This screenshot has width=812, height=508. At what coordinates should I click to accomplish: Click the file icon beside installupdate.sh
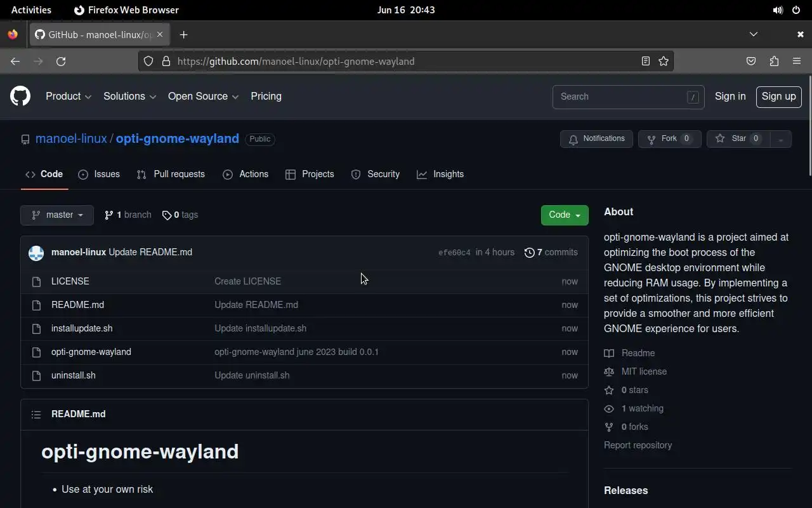(x=37, y=328)
